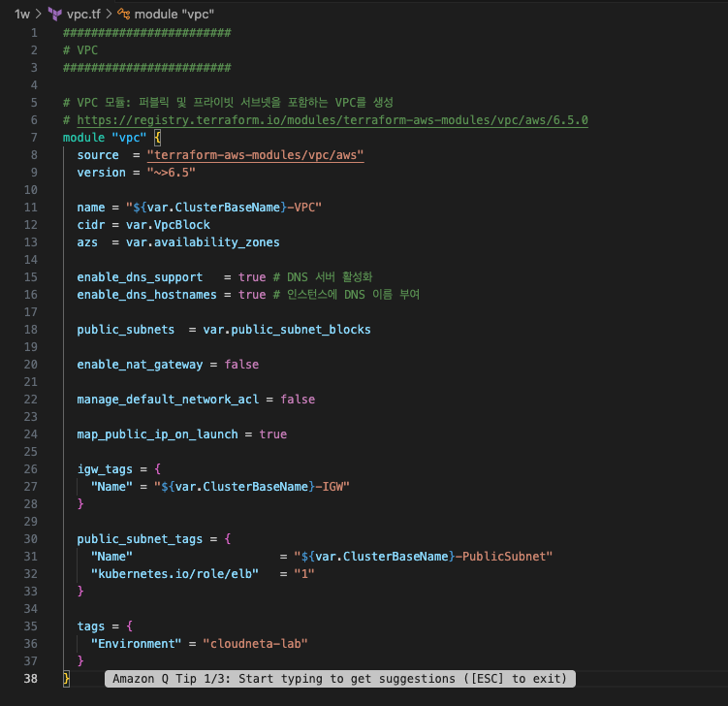
Task: Open the vpc.tf breadcrumb item
Action: click(x=83, y=15)
